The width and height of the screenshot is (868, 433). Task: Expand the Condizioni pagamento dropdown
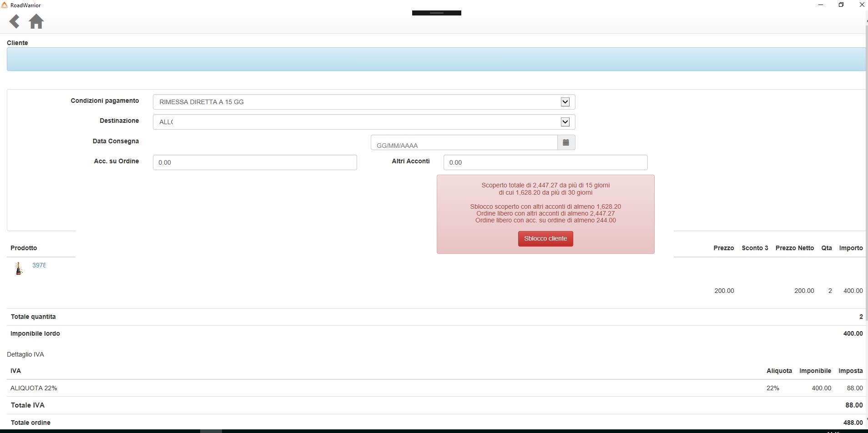pos(565,102)
